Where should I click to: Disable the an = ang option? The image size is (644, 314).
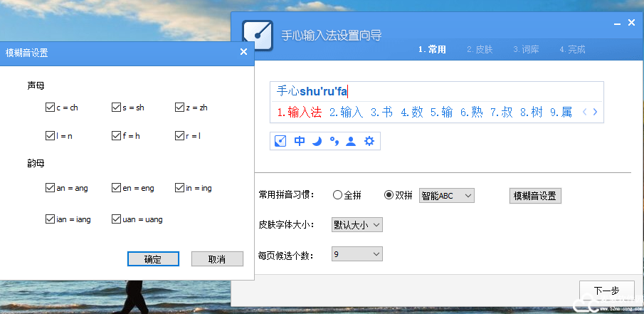(67, 188)
